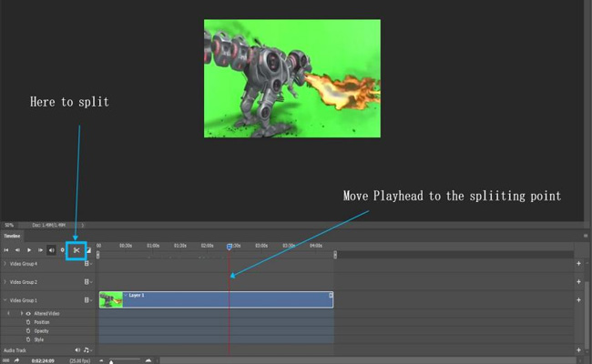Open playback settings gear
Screen dimensions: 592x364
coord(63,249)
